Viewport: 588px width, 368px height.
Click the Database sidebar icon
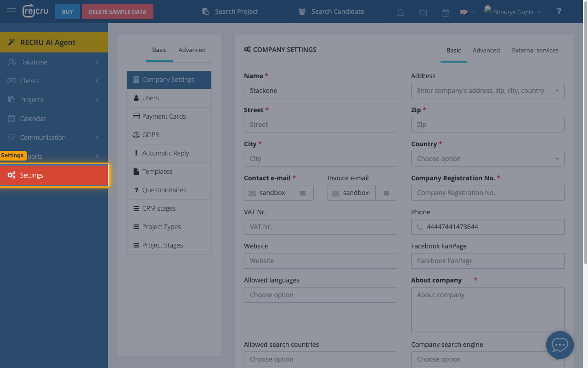[12, 62]
